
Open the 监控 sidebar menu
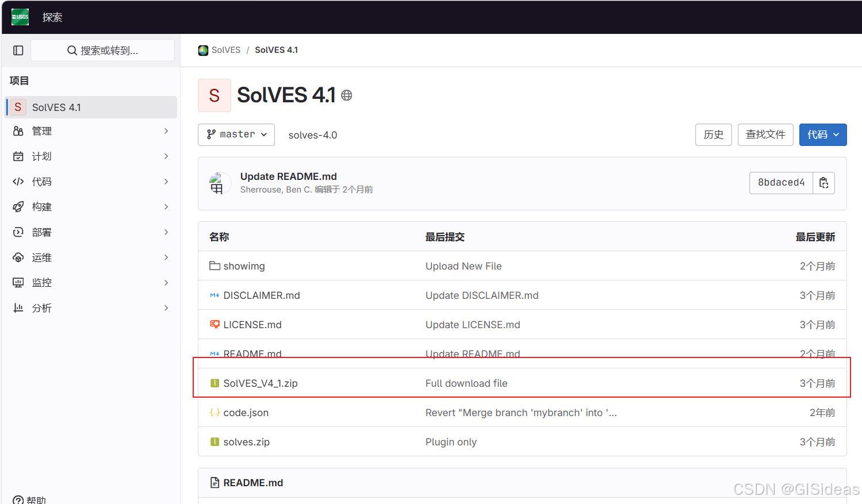click(91, 283)
